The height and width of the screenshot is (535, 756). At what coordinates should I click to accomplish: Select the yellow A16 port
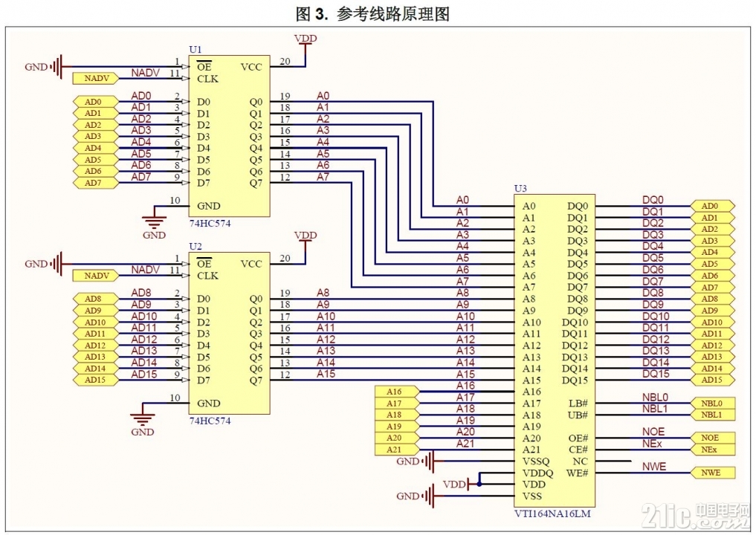click(x=397, y=392)
